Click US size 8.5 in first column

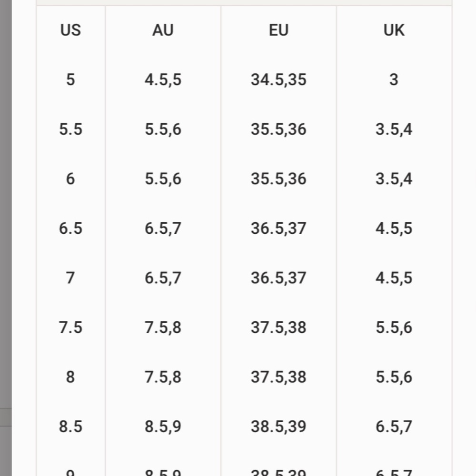pyautogui.click(x=70, y=426)
